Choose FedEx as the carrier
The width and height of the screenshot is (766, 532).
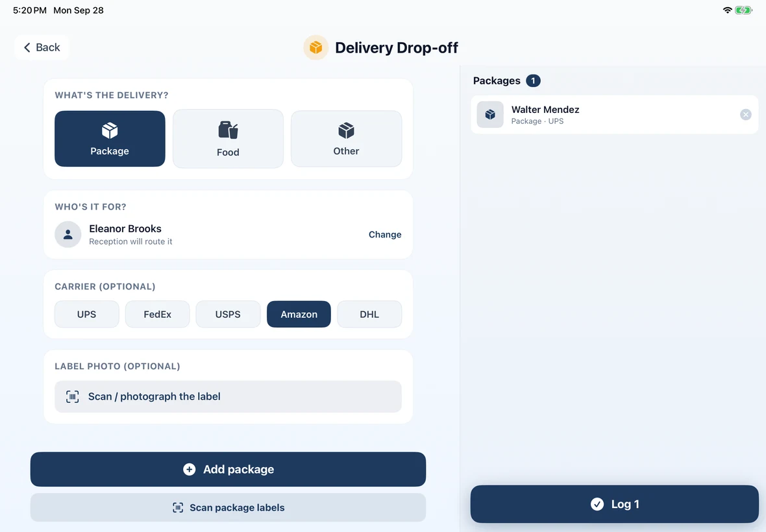point(157,314)
